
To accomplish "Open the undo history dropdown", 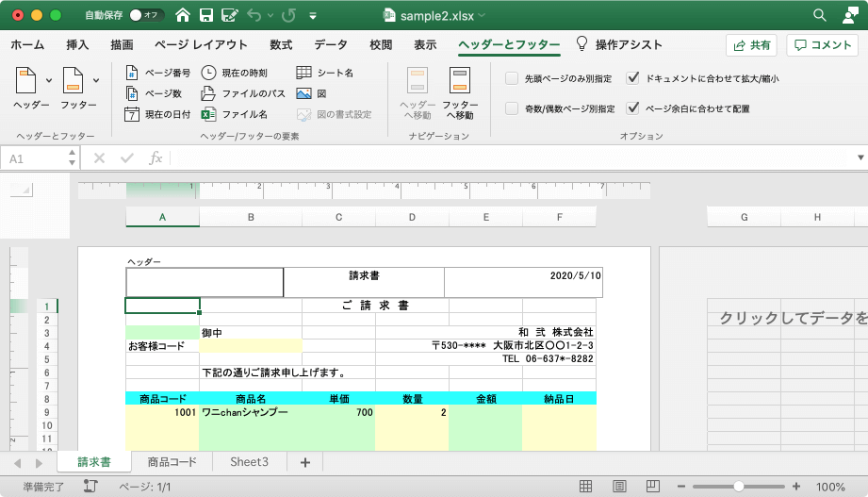I will tap(270, 16).
